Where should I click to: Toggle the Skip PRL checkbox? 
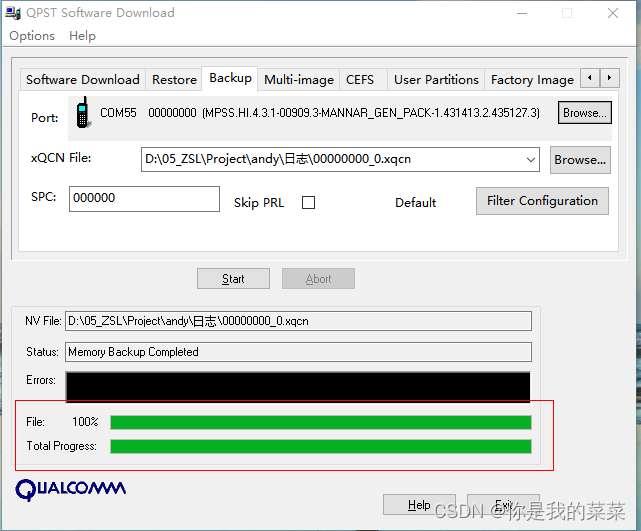point(308,202)
